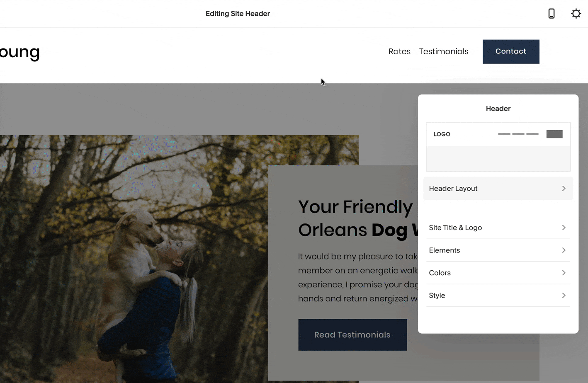This screenshot has height=383, width=588.
Task: Click the Testimonials navigation link
Action: (x=444, y=51)
